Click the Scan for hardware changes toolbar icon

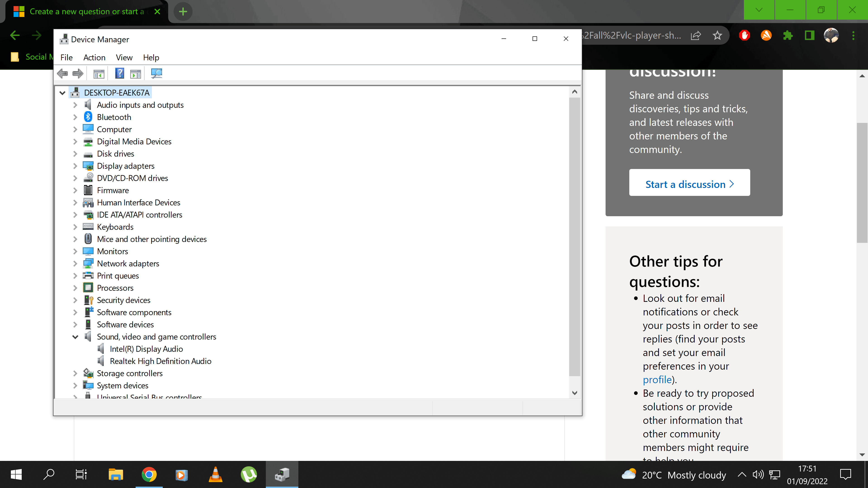(x=156, y=73)
